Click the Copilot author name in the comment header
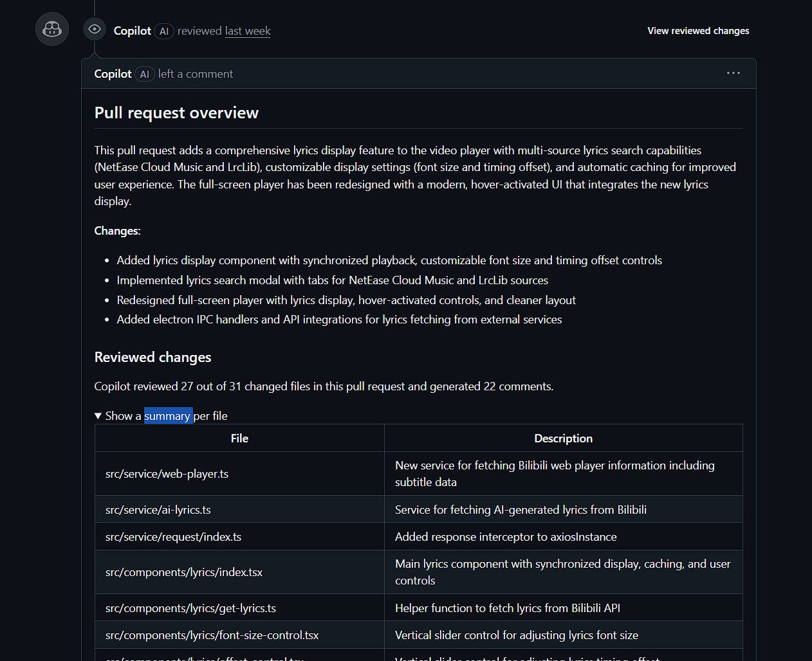 113,74
